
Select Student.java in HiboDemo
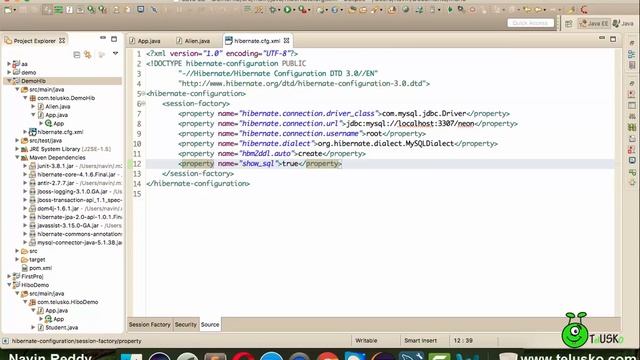click(62, 327)
